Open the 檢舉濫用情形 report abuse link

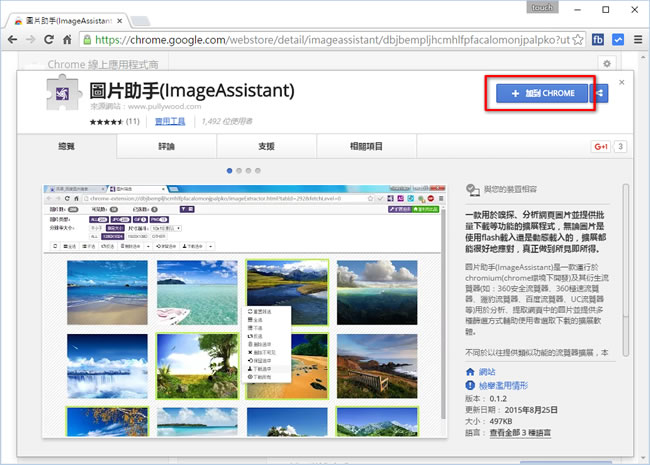pos(503,386)
